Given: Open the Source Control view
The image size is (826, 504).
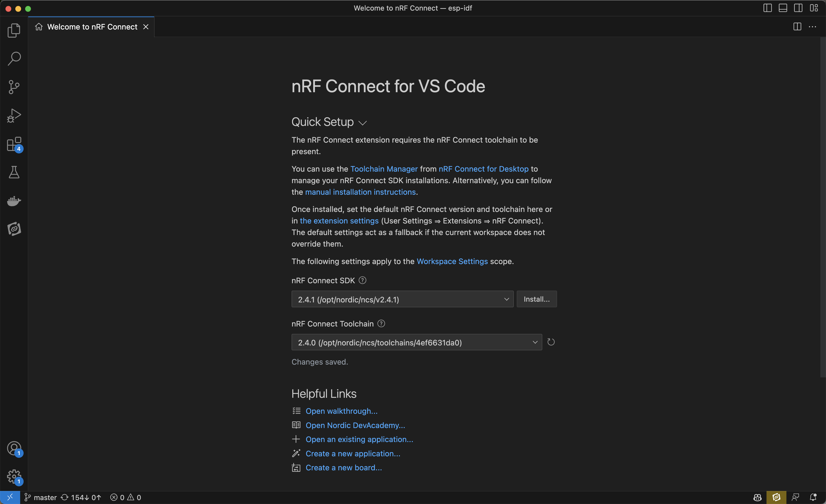Looking at the screenshot, I should (x=14, y=87).
